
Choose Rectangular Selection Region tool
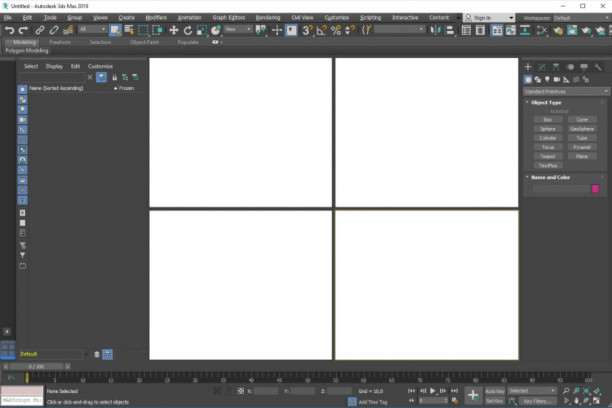pyautogui.click(x=143, y=30)
